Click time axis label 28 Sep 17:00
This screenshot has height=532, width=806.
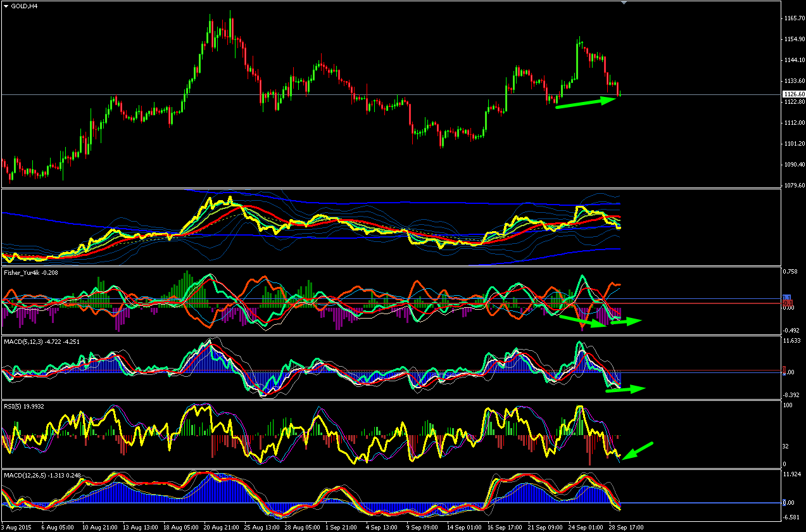(x=627, y=527)
